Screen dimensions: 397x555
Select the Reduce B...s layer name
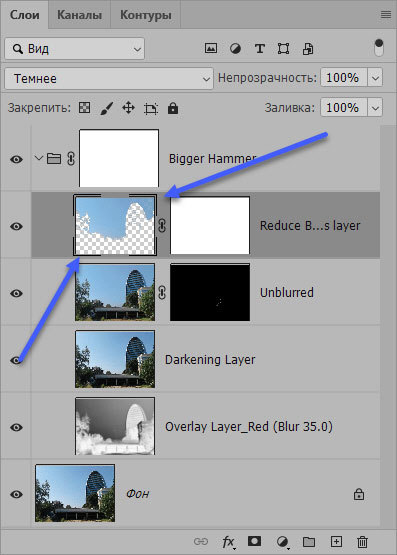[310, 226]
